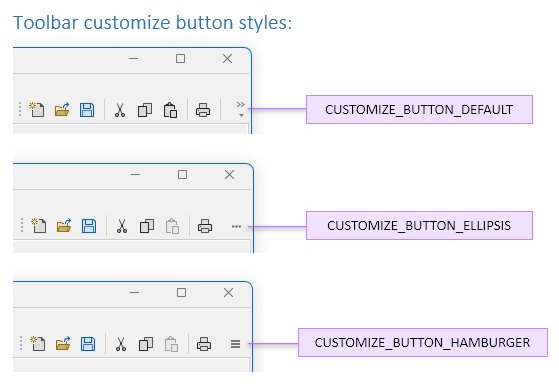This screenshot has height=390, width=559.
Task: Maximize the middle window
Action: click(x=183, y=175)
